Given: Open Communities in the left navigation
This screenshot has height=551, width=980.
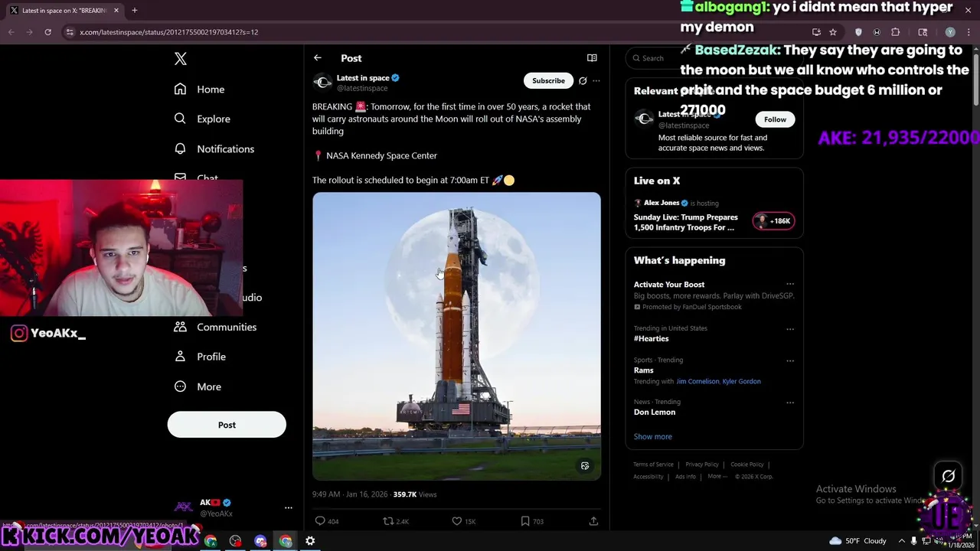Looking at the screenshot, I should point(215,327).
